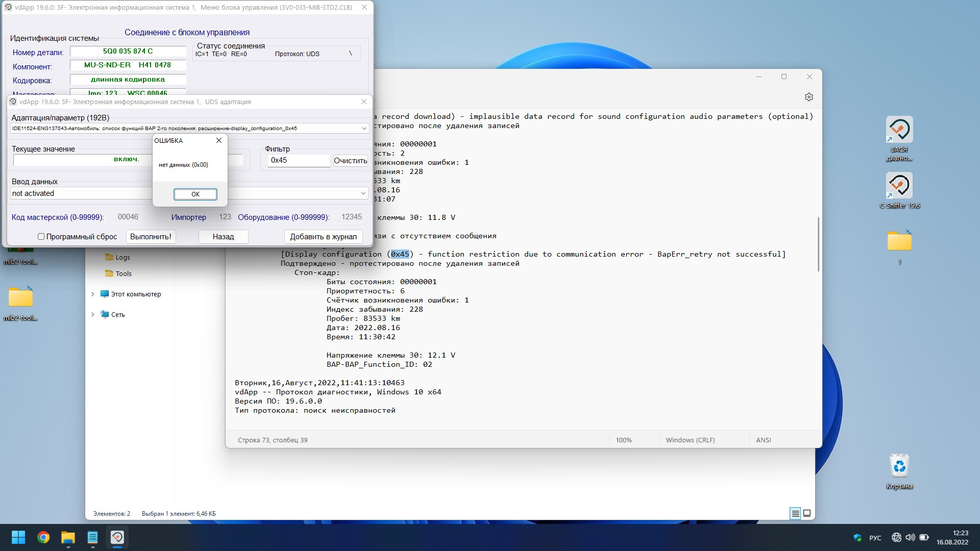Expand the Этот компьютер tree node
The width and height of the screenshot is (980, 551).
92,294
